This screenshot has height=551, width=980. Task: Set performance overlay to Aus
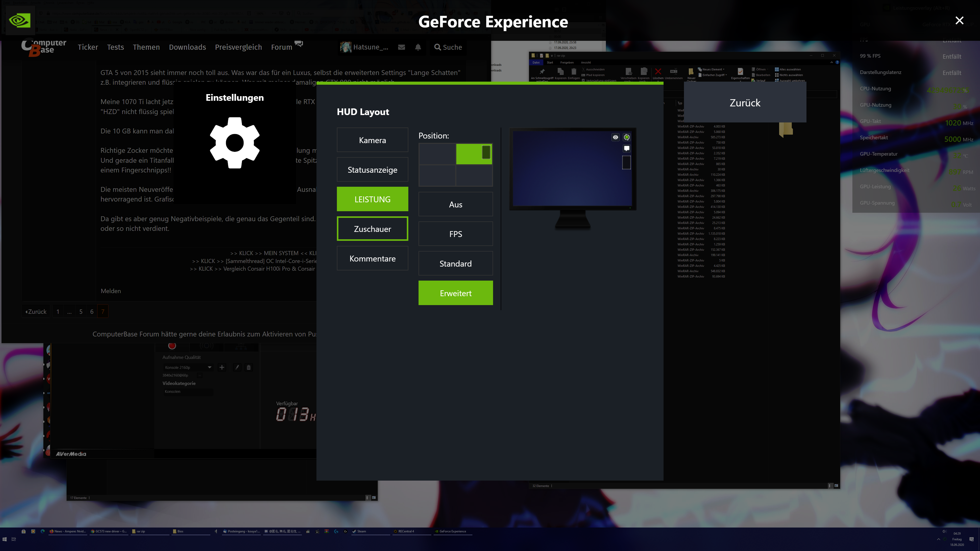(x=455, y=204)
